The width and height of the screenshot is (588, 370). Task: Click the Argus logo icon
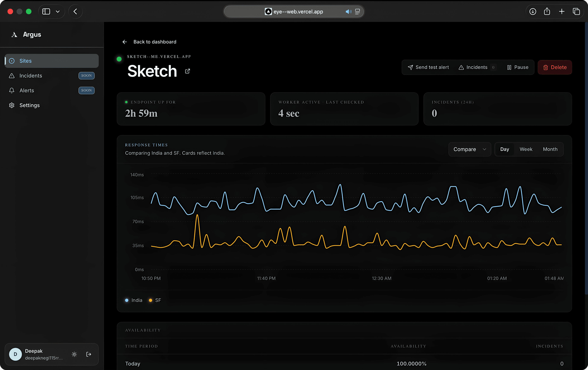click(x=14, y=35)
